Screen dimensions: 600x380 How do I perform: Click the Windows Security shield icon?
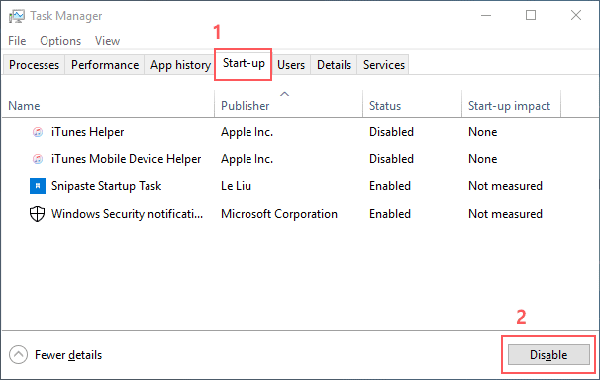tap(38, 214)
